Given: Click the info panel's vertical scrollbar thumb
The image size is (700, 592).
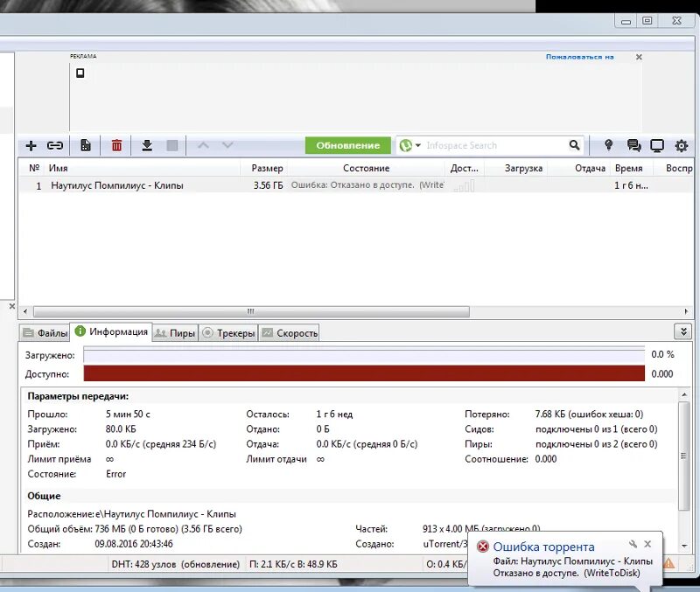Looking at the screenshot, I should (683, 456).
